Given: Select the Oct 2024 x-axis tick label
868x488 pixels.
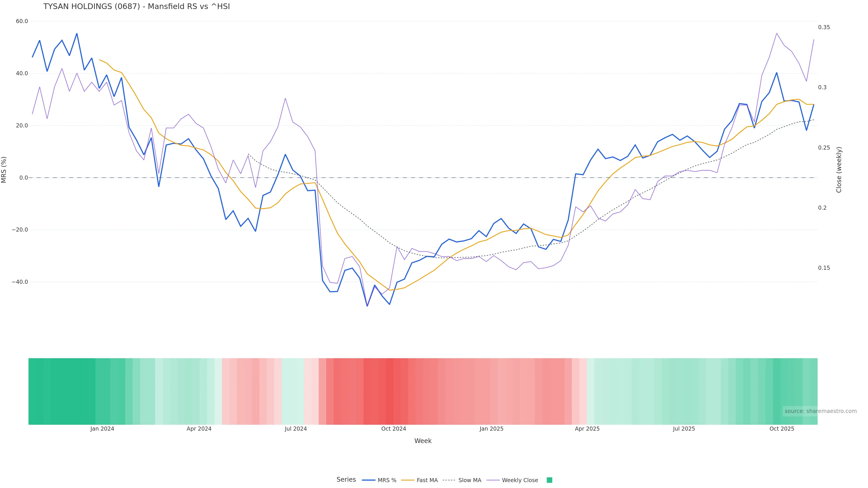Looking at the screenshot, I should pos(394,429).
